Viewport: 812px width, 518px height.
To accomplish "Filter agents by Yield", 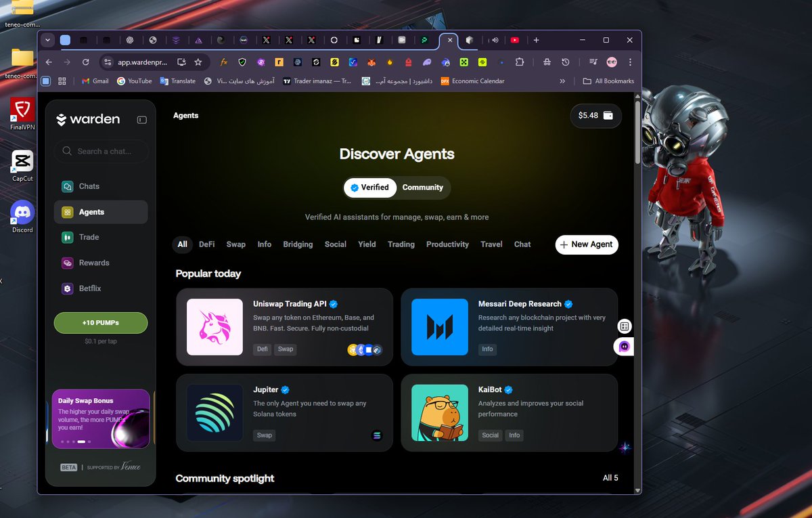I will (367, 244).
